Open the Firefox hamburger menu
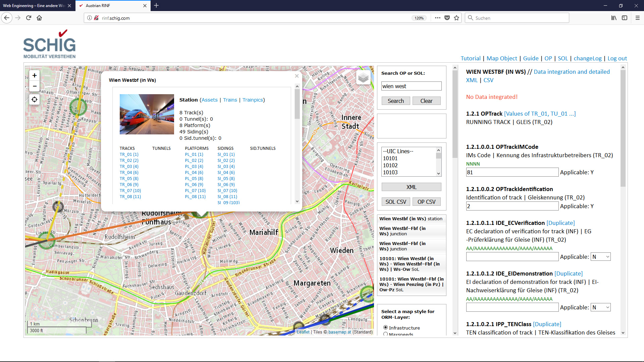Viewport: 644px width, 362px height. (637, 18)
